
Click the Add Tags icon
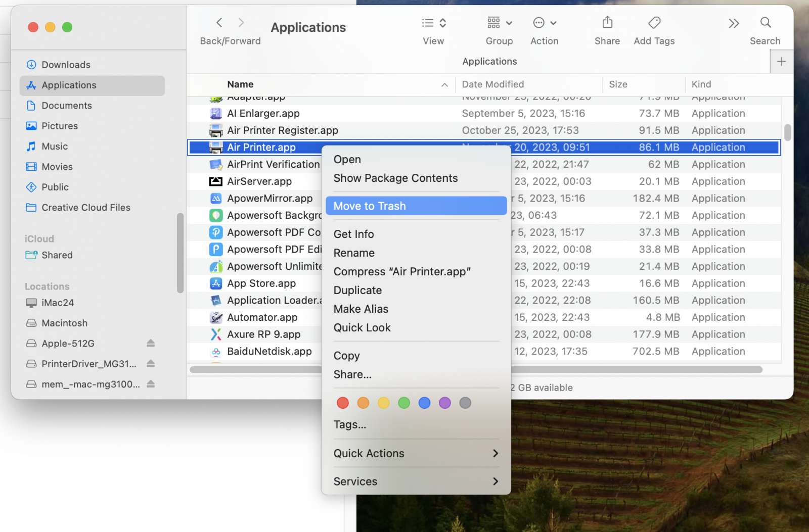click(654, 23)
